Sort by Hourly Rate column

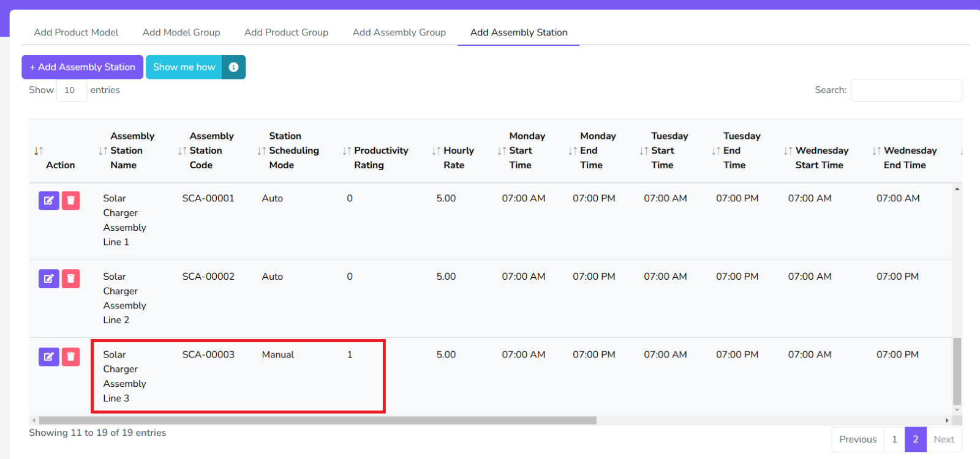point(458,151)
